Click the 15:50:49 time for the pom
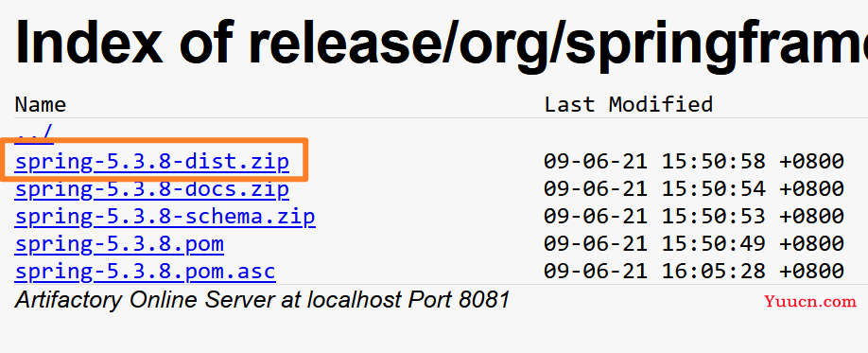The height and width of the screenshot is (353, 868). coord(714,244)
